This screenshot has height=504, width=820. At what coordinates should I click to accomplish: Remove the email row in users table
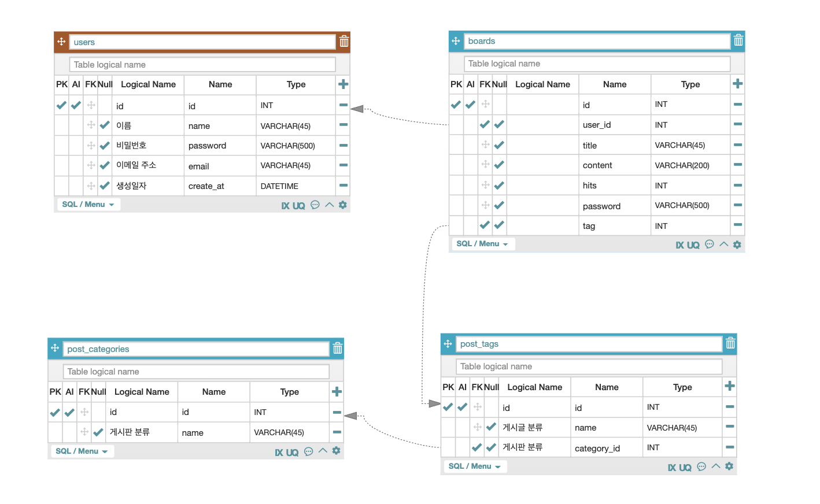pyautogui.click(x=343, y=165)
